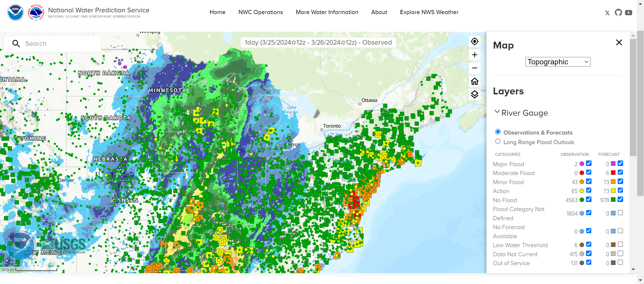644x284 pixels.
Task: Zoom in with the plus button
Action: (474, 55)
